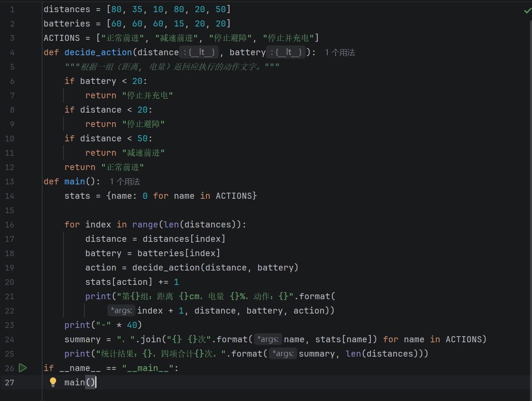Click distances[index] on line 17

pos(184,239)
